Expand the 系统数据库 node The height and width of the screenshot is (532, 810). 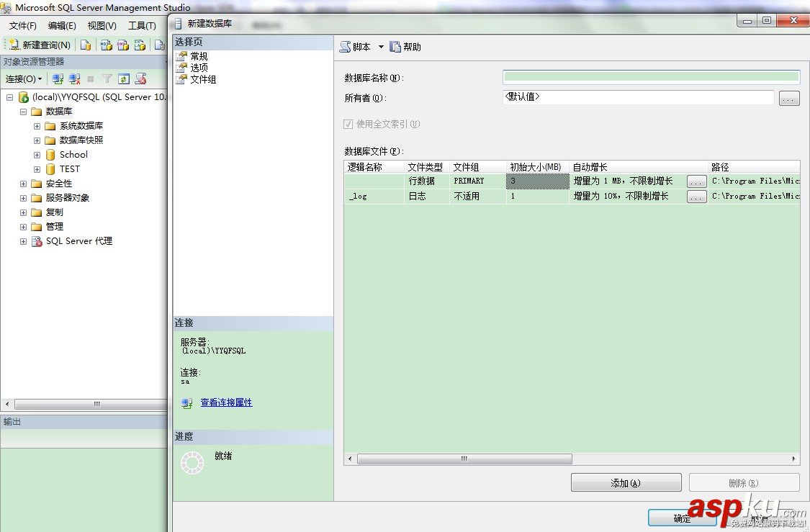pyautogui.click(x=37, y=126)
